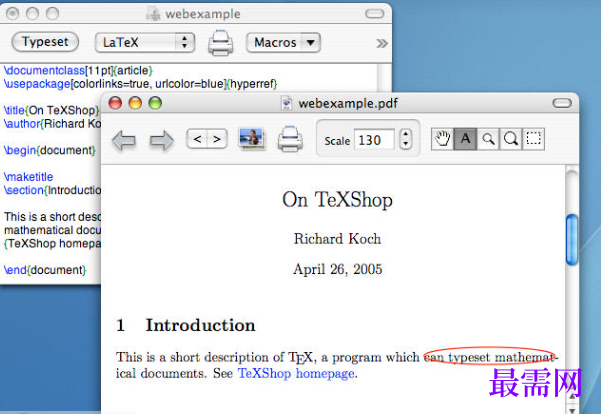
Task: Click the \usepackage hyperref line
Action: (140, 84)
